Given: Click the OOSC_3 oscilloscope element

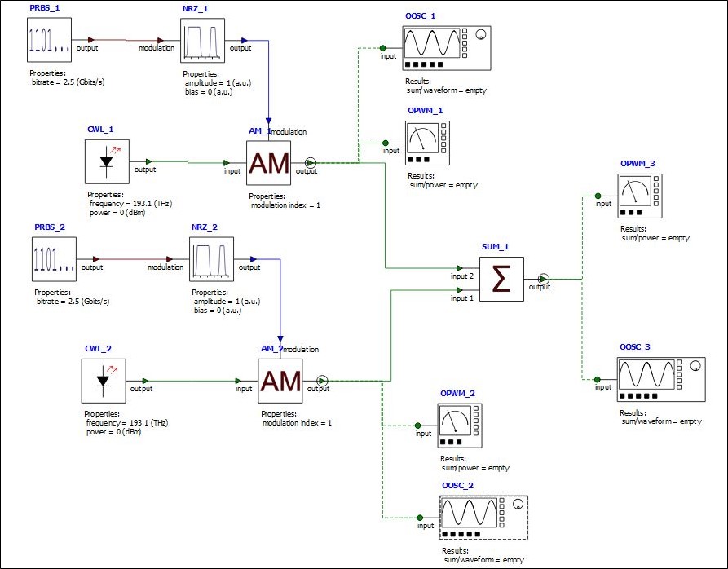Looking at the screenshot, I should (657, 378).
